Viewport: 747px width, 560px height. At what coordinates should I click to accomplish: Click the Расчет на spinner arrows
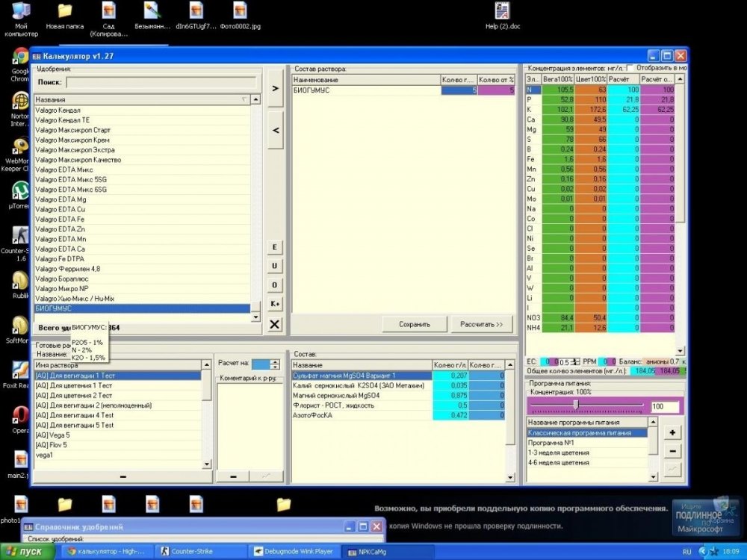point(275,364)
